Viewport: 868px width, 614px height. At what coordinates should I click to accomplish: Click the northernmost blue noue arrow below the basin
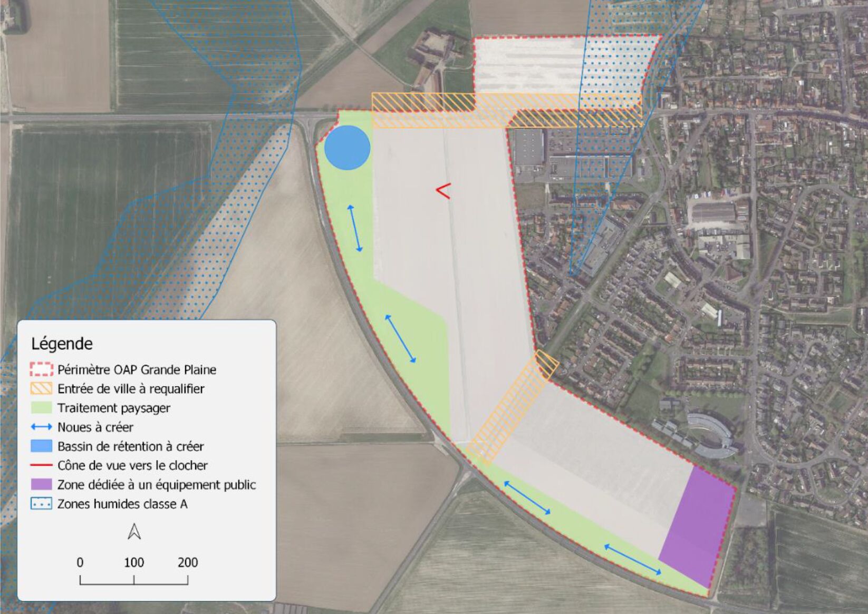[x=354, y=228]
